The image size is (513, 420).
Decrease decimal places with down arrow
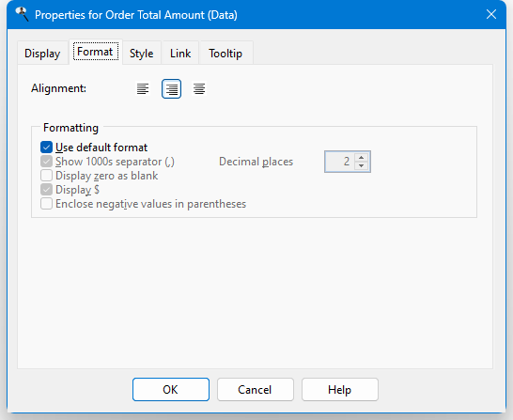(361, 165)
